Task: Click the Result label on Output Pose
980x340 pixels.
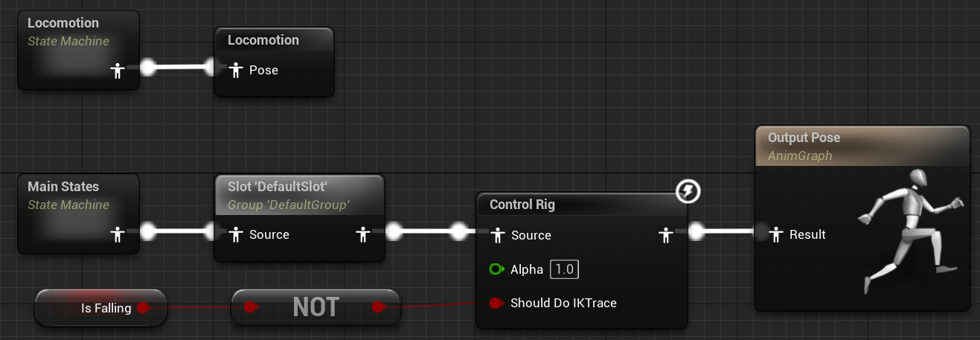Action: click(x=807, y=234)
